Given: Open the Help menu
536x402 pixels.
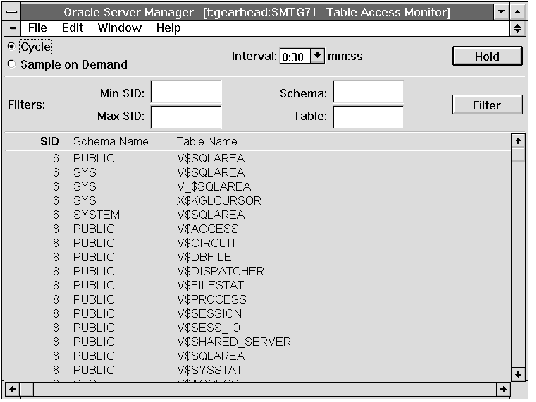Looking at the screenshot, I should coord(168,28).
